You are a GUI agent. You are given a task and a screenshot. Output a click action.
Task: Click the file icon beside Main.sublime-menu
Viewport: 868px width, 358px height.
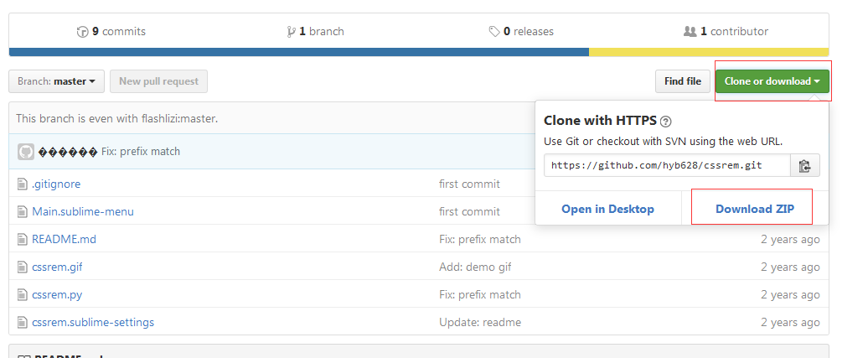(22, 211)
